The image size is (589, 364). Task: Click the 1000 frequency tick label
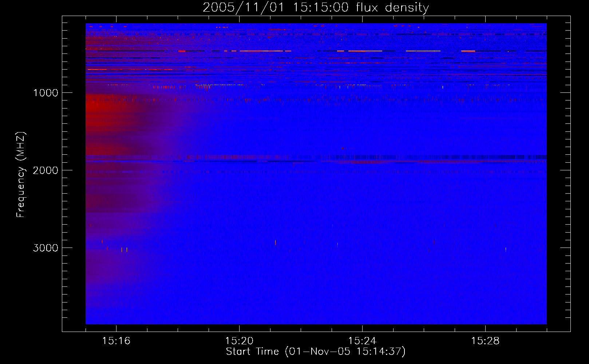(46, 93)
